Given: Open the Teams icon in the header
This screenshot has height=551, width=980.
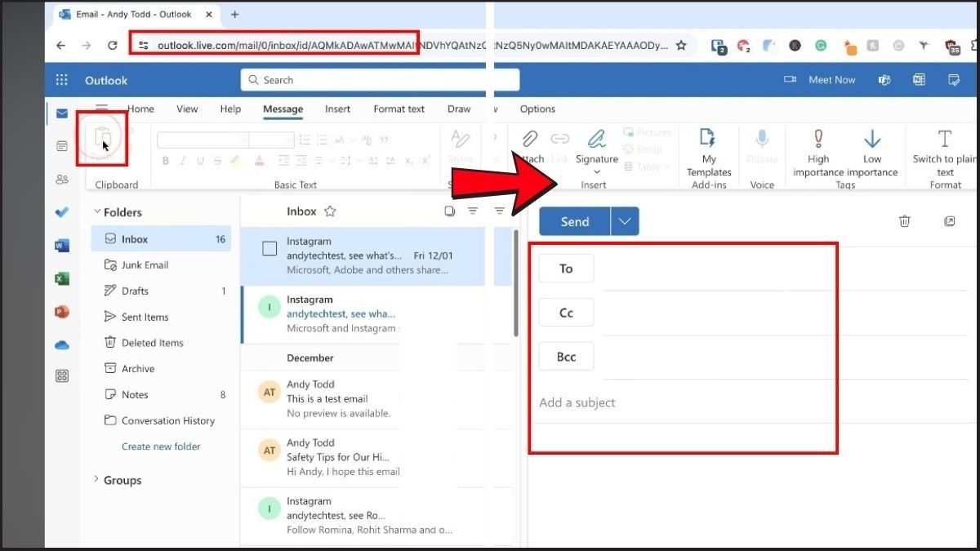Looking at the screenshot, I should point(884,80).
